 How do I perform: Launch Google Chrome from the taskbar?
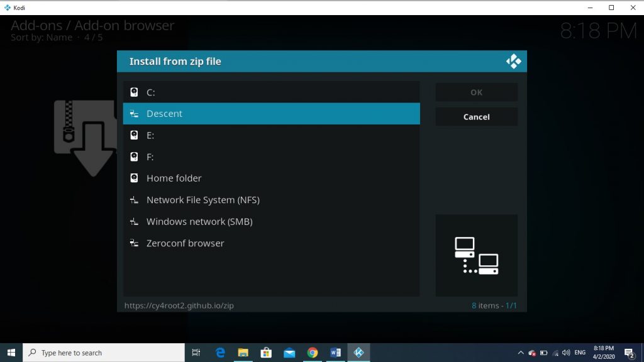[x=312, y=353]
